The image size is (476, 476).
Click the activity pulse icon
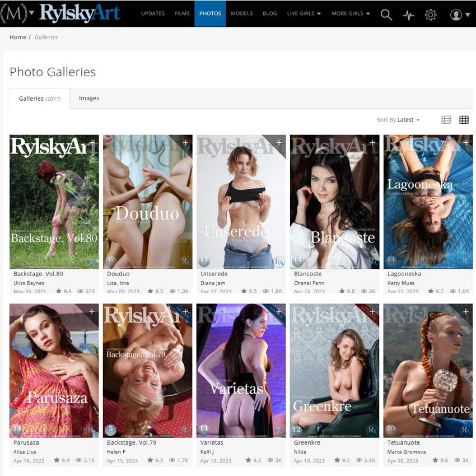coord(408,15)
